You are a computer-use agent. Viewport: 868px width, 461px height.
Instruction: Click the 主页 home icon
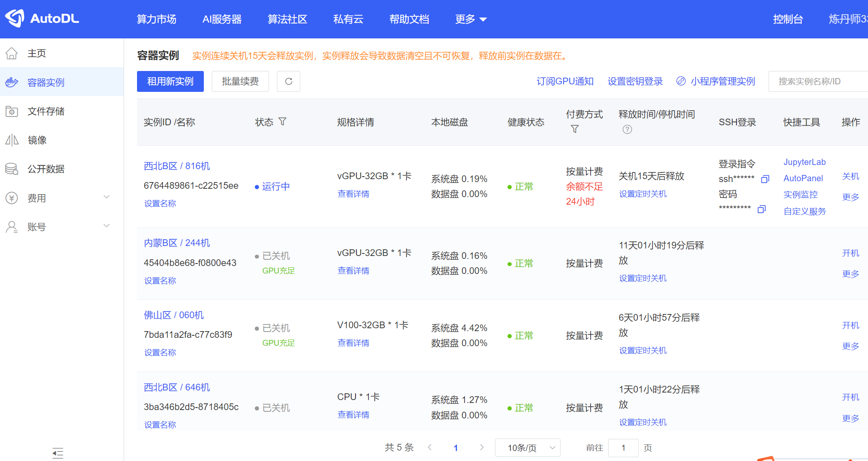point(12,53)
